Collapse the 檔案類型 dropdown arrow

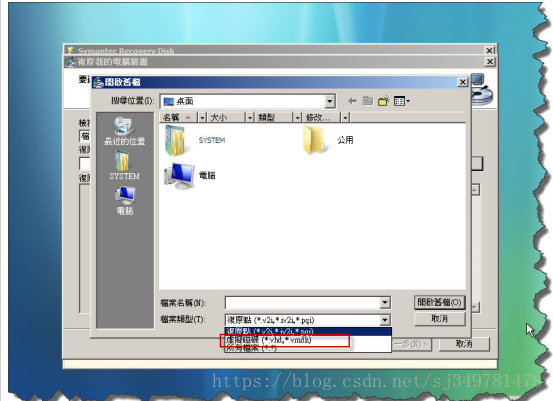[385, 320]
